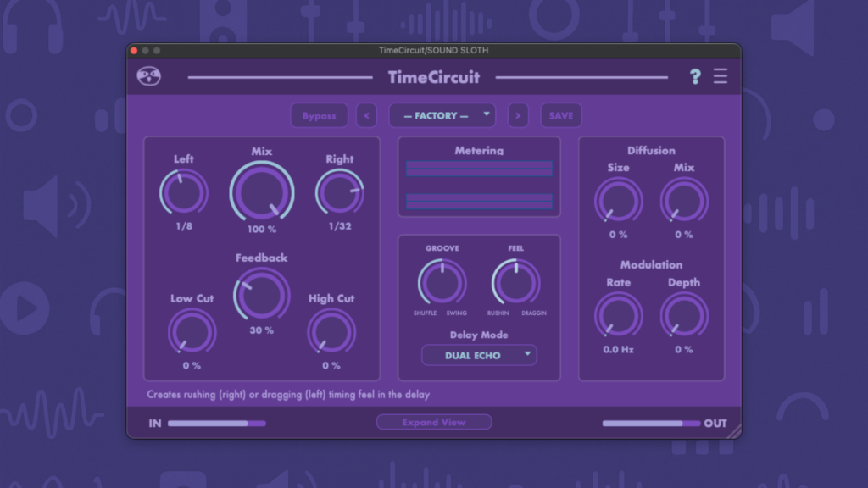Open help via the question mark icon
The width and height of the screenshot is (868, 488).
695,77
